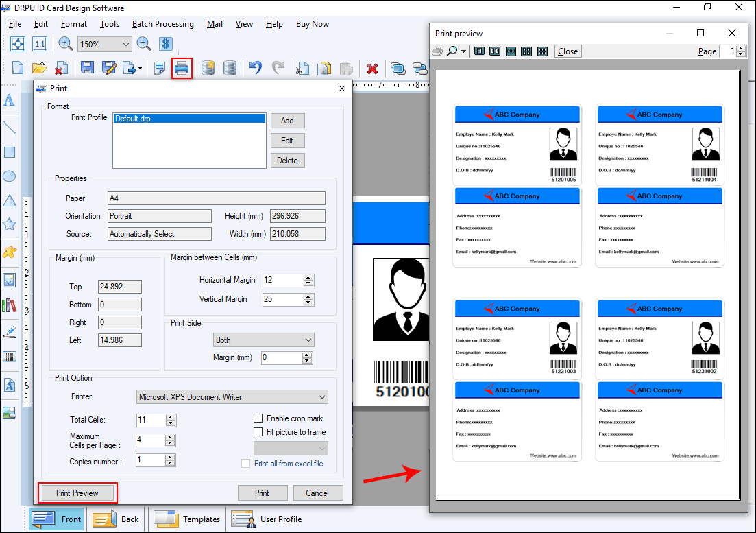Choose the Signature/pen tool in sidebar
The width and height of the screenshot is (756, 533).
click(10, 331)
